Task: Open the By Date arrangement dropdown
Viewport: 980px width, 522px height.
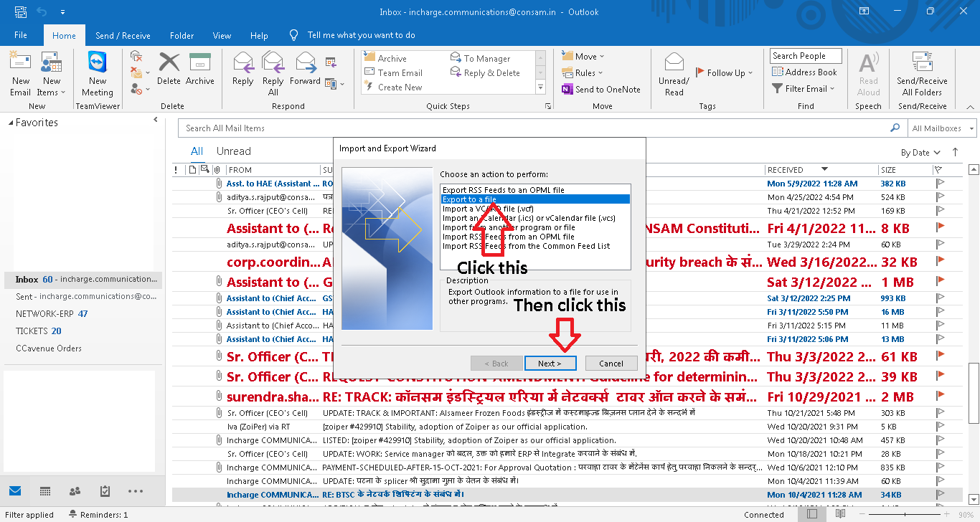Action: point(920,153)
